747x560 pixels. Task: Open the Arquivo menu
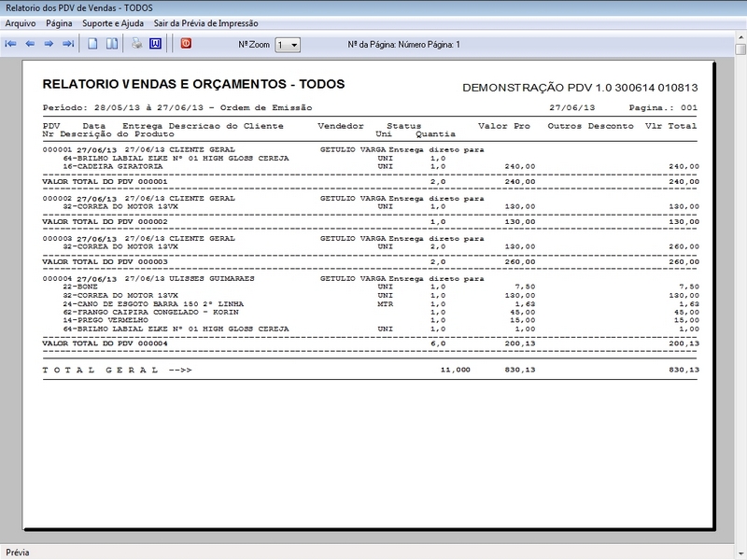21,22
